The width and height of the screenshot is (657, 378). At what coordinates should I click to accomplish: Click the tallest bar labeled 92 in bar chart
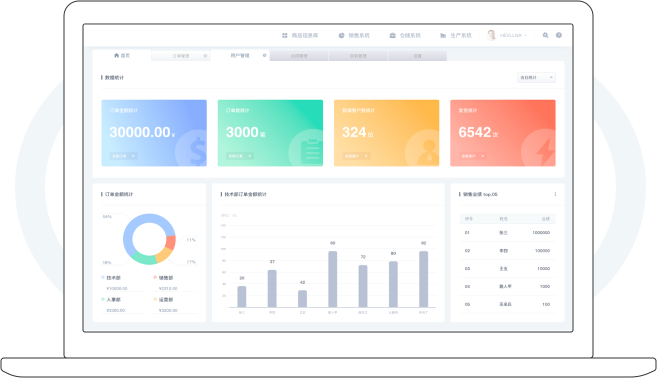[x=424, y=279]
